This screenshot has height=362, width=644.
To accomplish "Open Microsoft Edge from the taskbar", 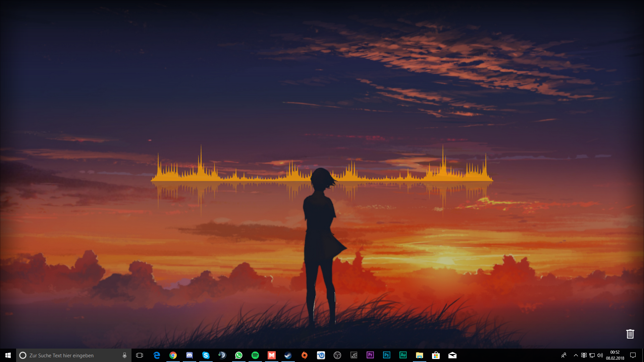I will point(157,355).
